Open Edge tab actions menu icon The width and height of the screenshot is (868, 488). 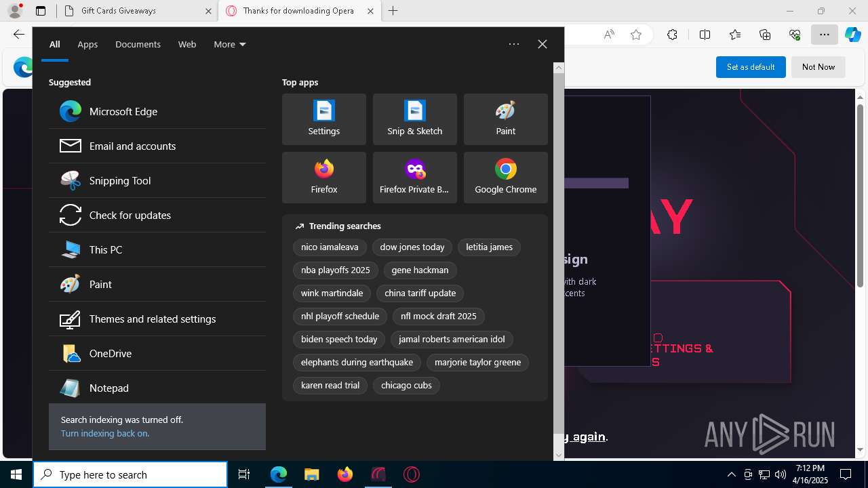click(41, 11)
